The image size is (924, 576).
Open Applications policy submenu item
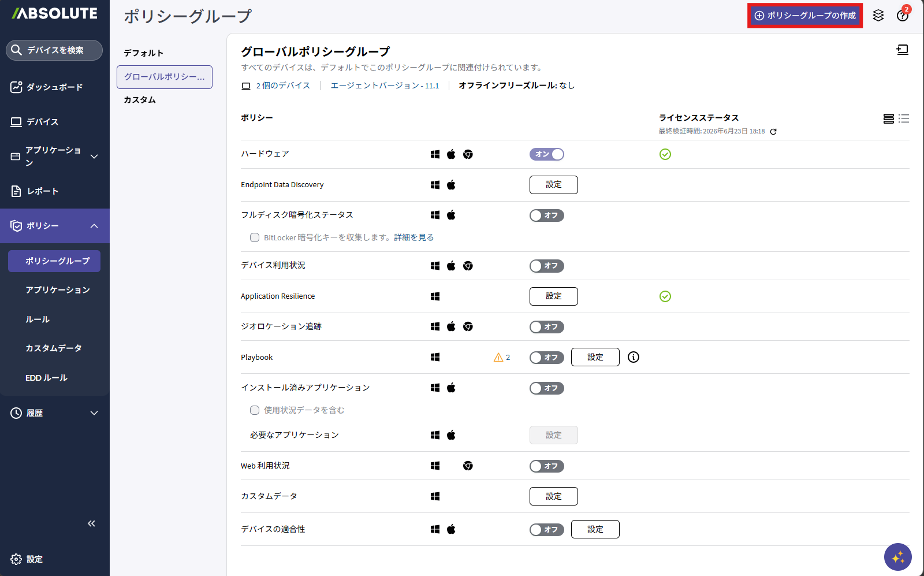point(58,290)
